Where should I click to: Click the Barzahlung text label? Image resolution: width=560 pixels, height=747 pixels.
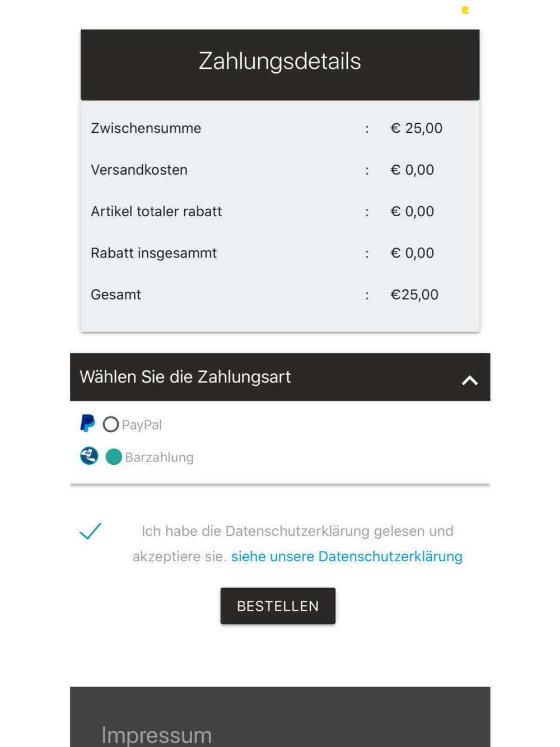pos(159,457)
